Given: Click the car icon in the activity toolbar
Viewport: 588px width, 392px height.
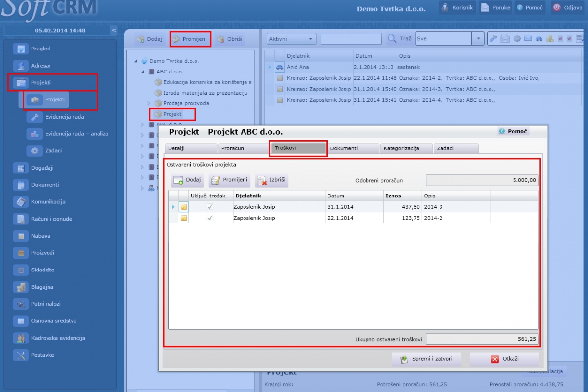Looking at the screenshot, I should pos(539,39).
